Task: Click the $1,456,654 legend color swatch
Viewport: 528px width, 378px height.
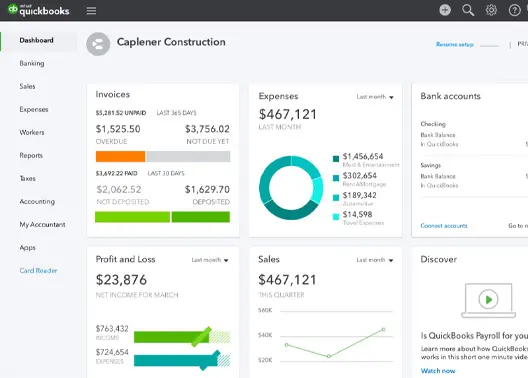Action: click(x=336, y=159)
